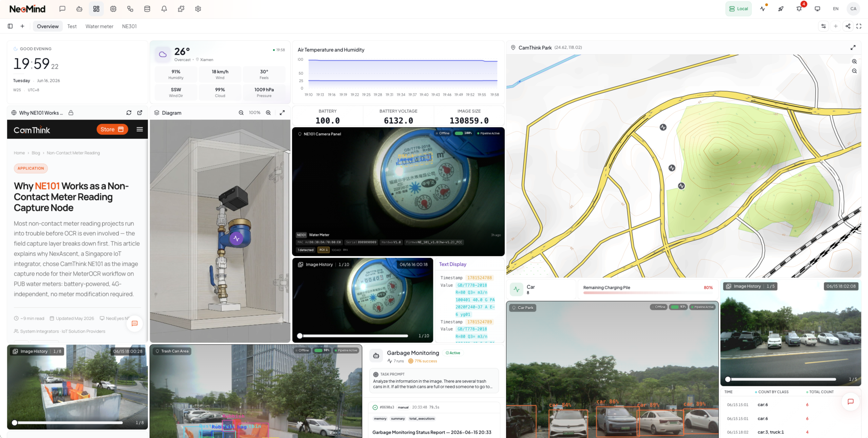
Task: Open the EN language selector
Action: (836, 9)
